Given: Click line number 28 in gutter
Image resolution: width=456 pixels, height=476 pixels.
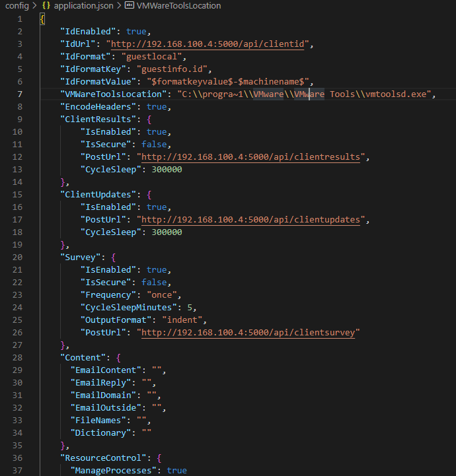Looking at the screenshot, I should 17,358.
